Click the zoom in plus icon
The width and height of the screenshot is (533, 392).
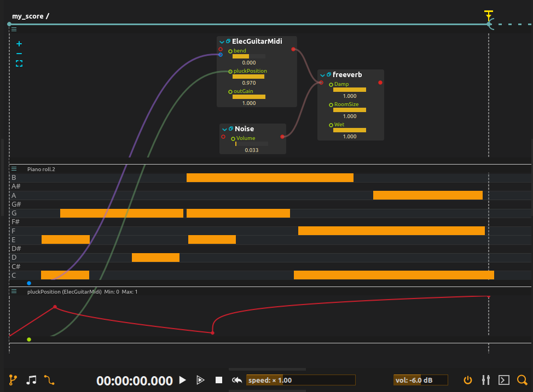click(x=19, y=44)
